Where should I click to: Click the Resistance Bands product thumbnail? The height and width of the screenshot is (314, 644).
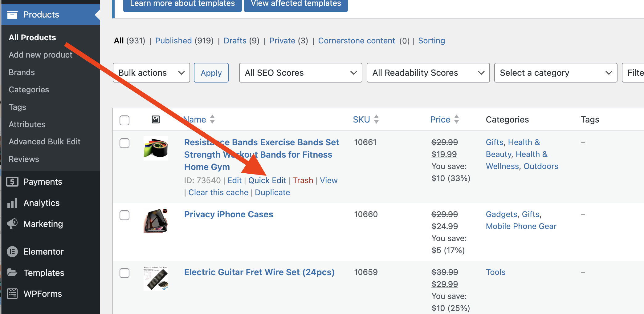[x=156, y=148]
